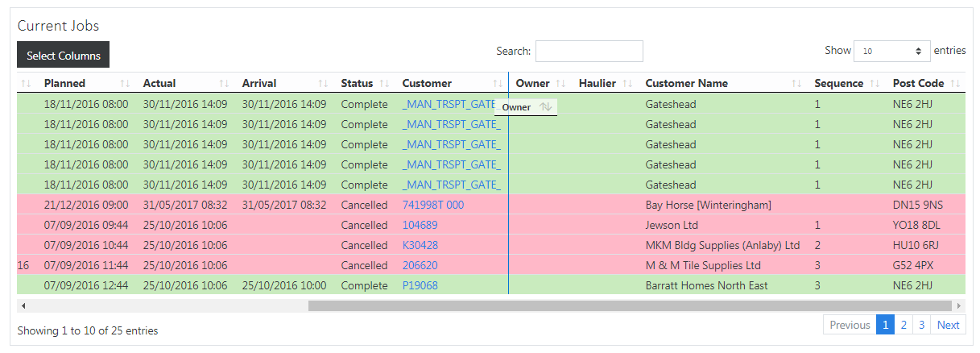
Task: Open customer link P19068
Action: [x=420, y=285]
